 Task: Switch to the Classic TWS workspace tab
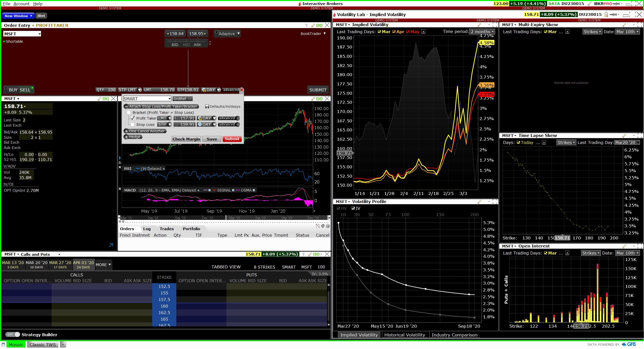[43, 344]
